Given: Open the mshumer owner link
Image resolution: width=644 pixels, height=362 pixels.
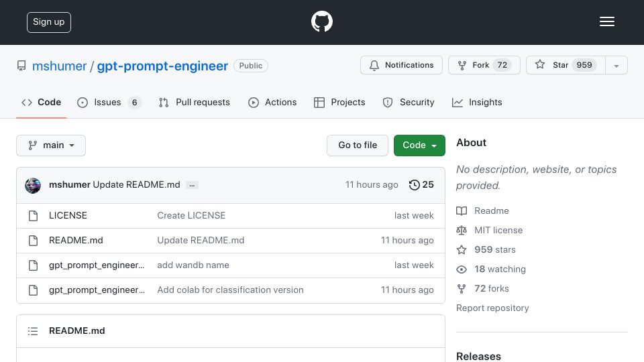Looking at the screenshot, I should pyautogui.click(x=59, y=66).
